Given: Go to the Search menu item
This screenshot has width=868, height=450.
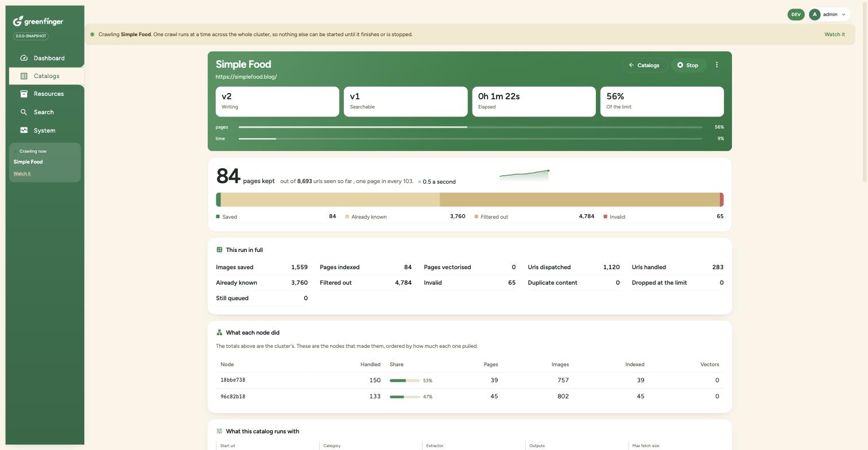Looking at the screenshot, I should 46,112.
